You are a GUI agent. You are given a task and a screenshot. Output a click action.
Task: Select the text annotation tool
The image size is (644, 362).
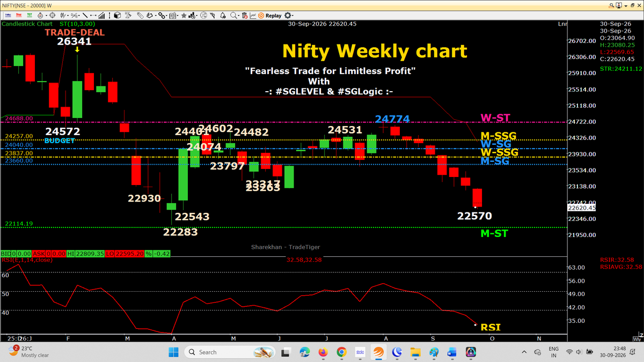(128, 16)
